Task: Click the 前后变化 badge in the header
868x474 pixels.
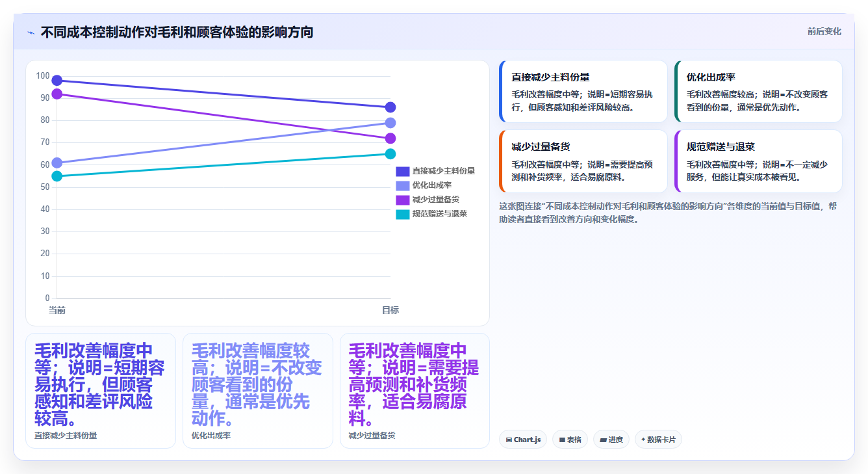Action: tap(824, 31)
